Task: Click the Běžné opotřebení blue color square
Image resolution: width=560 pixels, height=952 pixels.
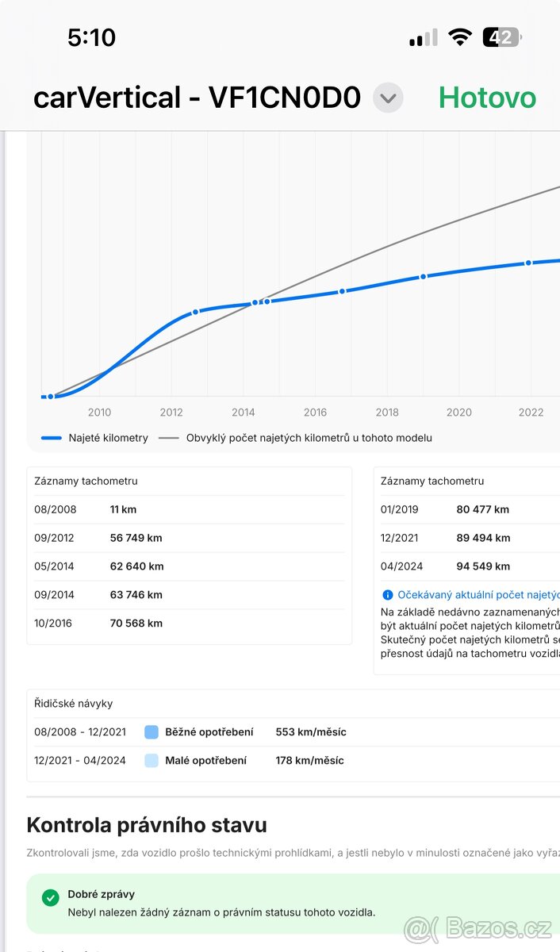Action: [152, 732]
